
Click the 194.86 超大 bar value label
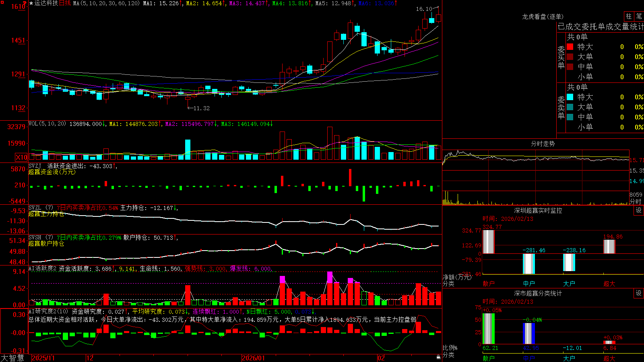pyautogui.click(x=613, y=237)
